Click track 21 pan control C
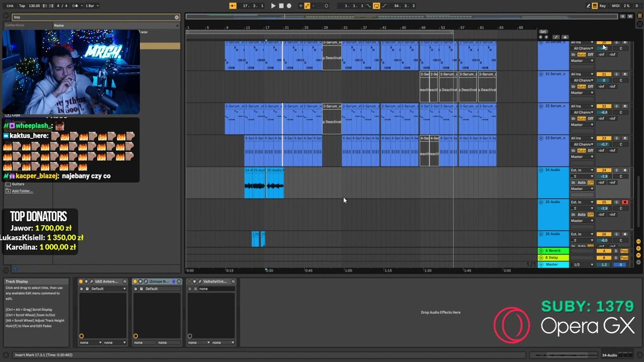Image resolution: width=644 pixels, height=362 pixels. tap(621, 80)
